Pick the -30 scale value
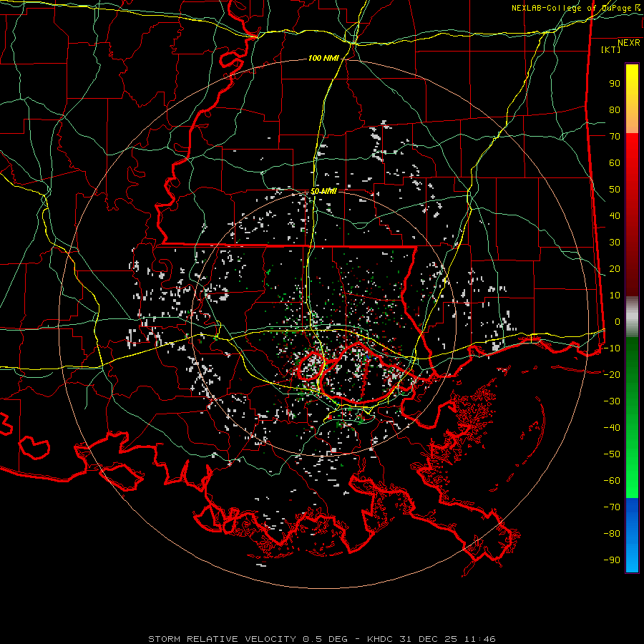The width and height of the screenshot is (644, 644). [x=612, y=401]
